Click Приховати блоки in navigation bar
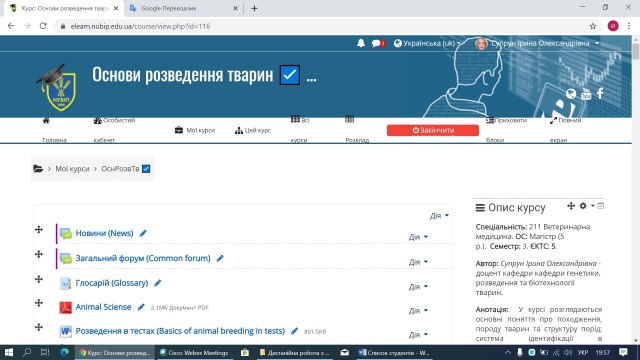640x360 pixels. coord(506,130)
